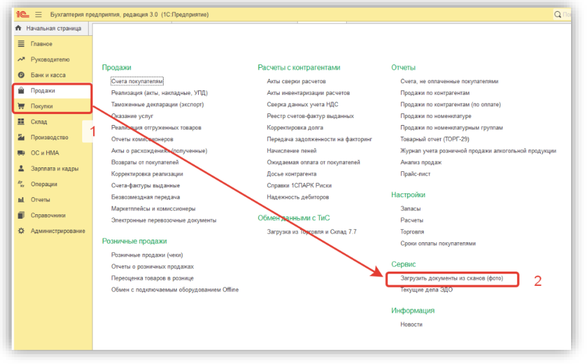This screenshot has width=588, height=364.
Task: Click the Главное section icon
Action: [22, 44]
